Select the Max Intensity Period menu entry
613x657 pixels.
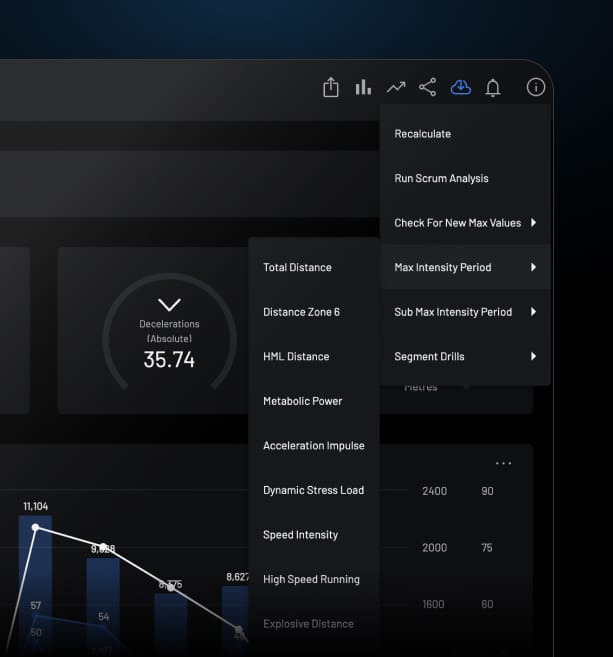tap(465, 267)
